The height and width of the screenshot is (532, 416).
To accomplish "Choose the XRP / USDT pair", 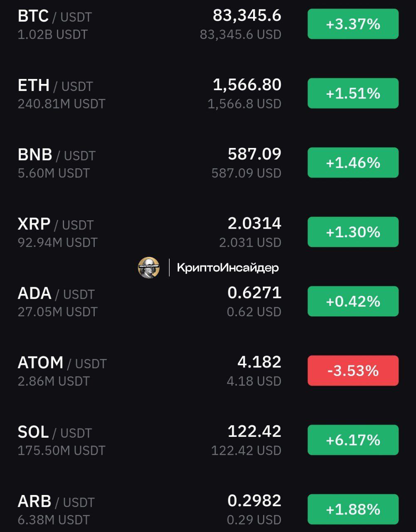I will click(208, 232).
